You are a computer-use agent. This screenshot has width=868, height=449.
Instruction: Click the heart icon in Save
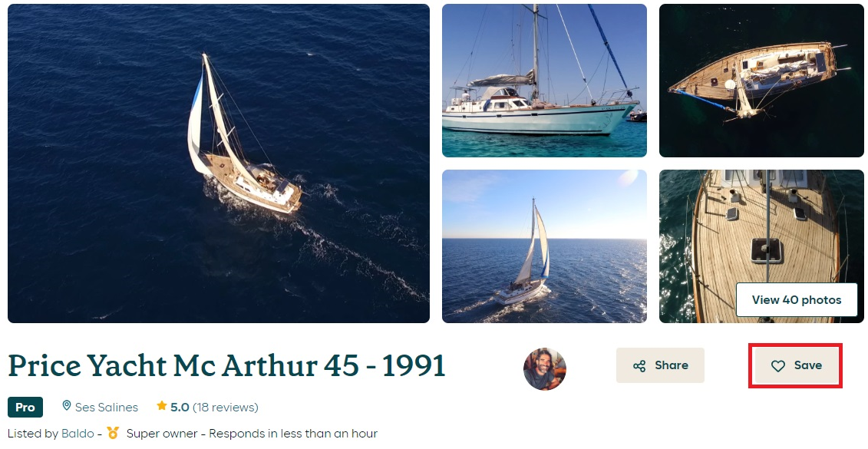point(778,366)
